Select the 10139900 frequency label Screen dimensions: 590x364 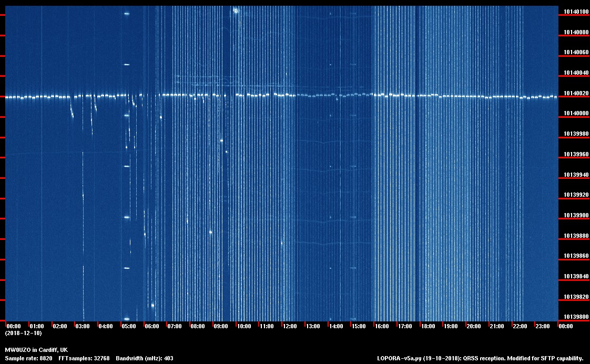click(x=576, y=215)
